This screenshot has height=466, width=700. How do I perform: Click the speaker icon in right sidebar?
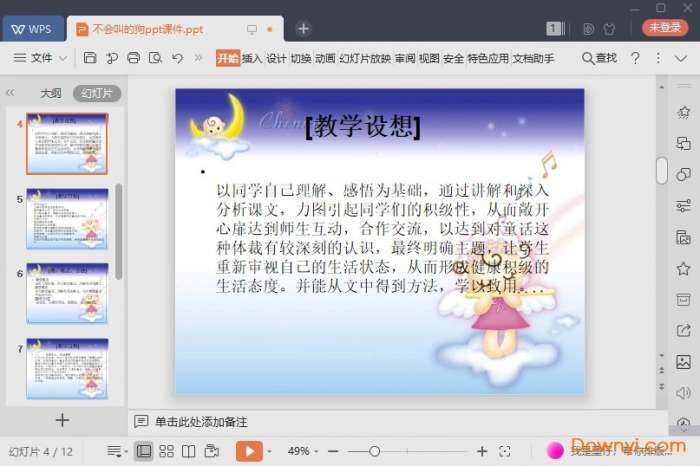click(683, 393)
